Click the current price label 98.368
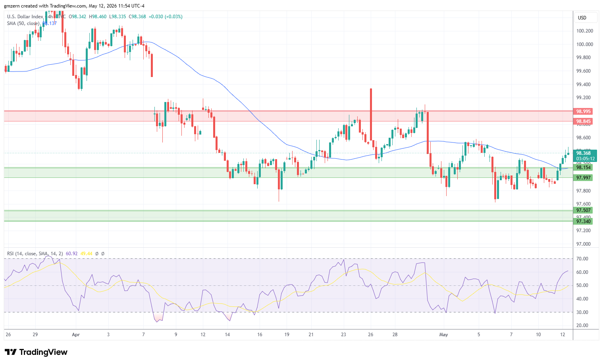603x364 pixels. pos(584,153)
